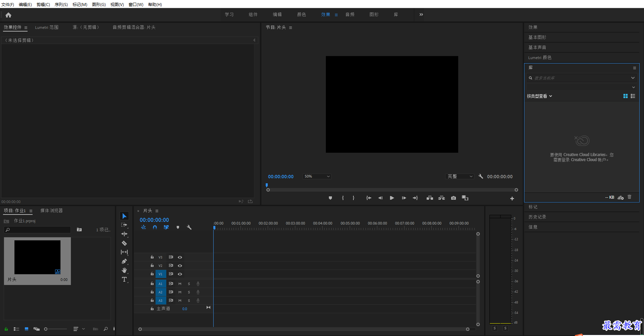Image resolution: width=644 pixels, height=336 pixels.
Task: Play the program monitor
Action: point(392,198)
